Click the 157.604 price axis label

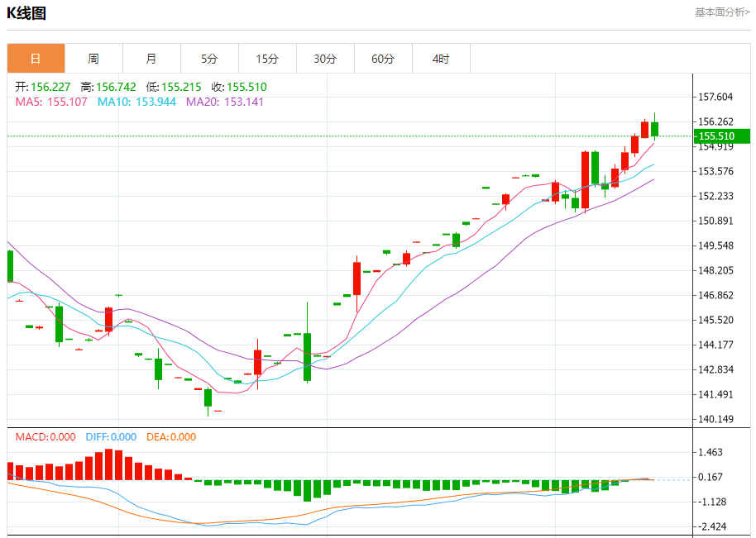click(715, 97)
